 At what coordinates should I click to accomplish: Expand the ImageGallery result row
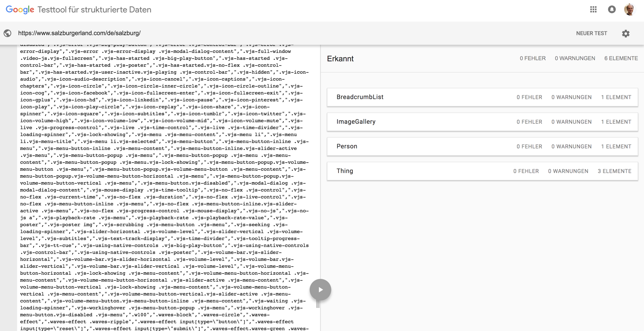[482, 122]
